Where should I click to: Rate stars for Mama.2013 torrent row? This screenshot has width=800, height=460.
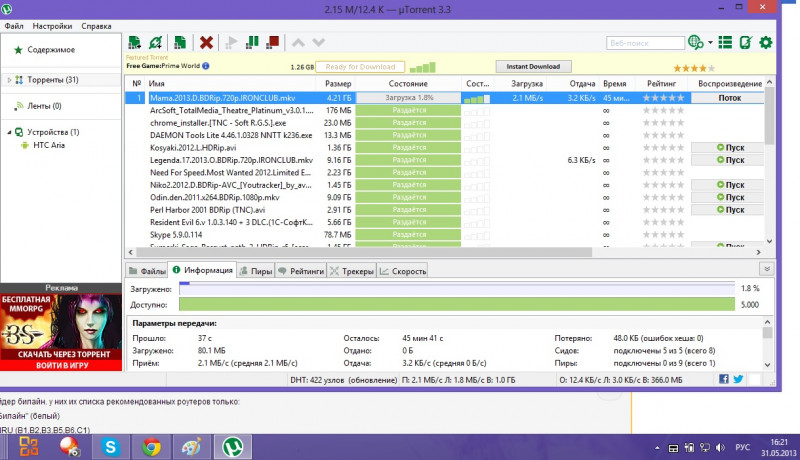coord(663,98)
